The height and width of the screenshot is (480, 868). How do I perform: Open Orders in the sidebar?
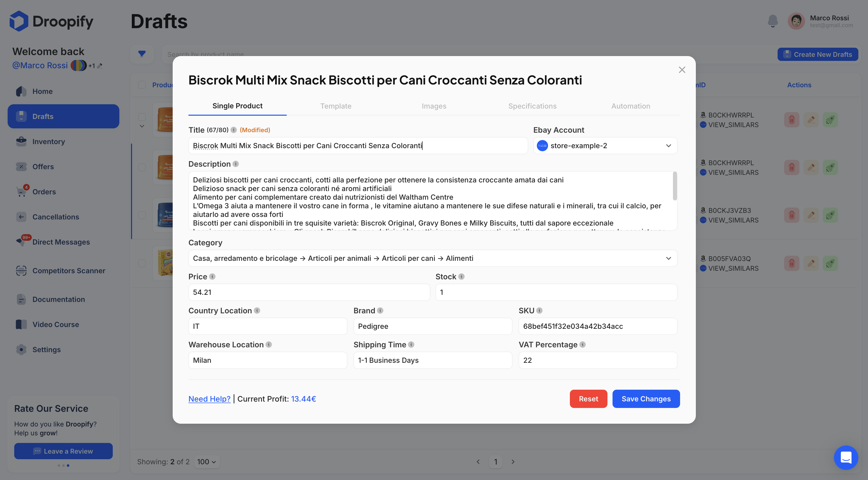[x=63, y=192]
